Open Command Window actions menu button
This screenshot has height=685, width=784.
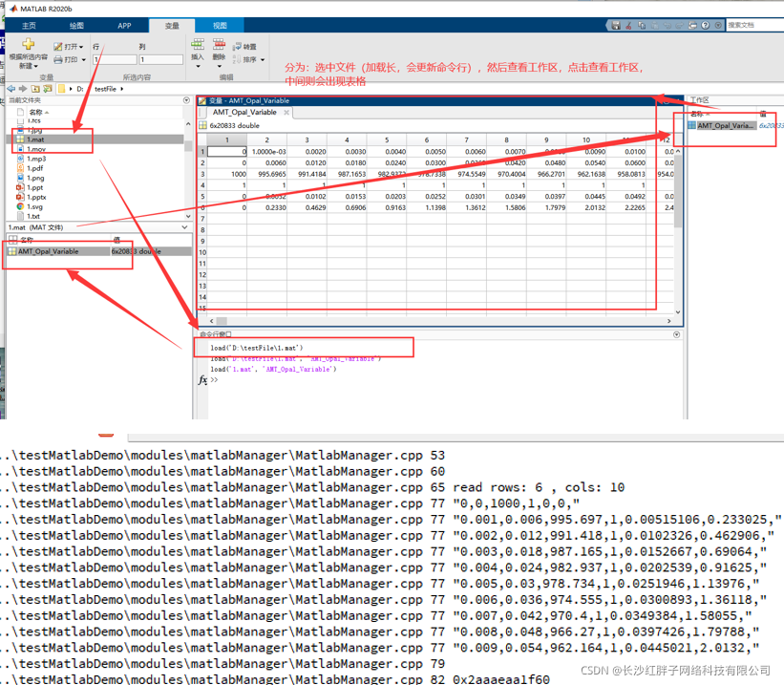(676, 334)
